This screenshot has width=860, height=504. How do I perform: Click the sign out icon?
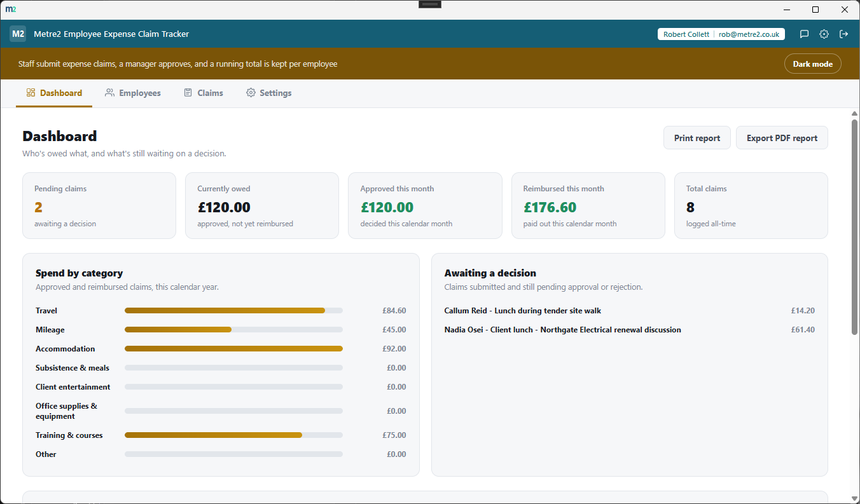click(x=844, y=34)
